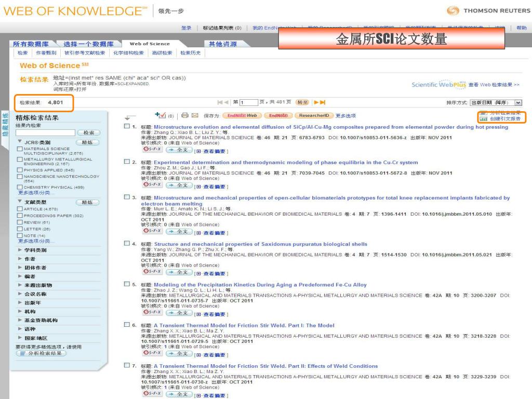Check Chemistry Physical category
The height and width of the screenshot is (399, 532).
[x=20, y=187]
